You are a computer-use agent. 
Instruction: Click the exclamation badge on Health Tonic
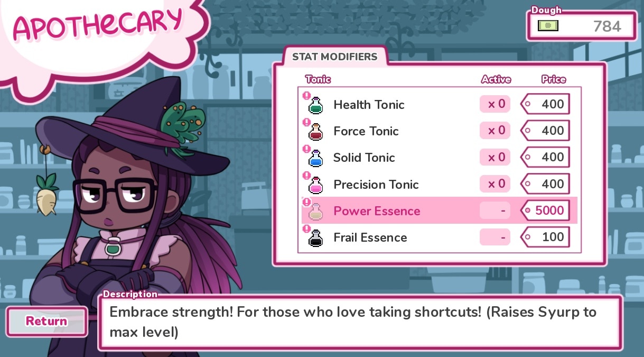[x=306, y=96]
